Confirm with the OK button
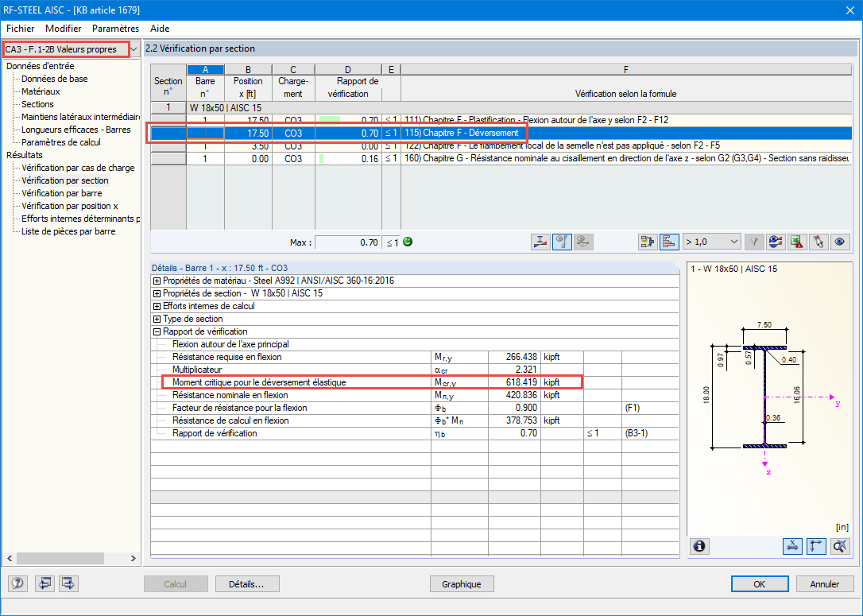Screen dimensions: 863x616 (760, 584)
